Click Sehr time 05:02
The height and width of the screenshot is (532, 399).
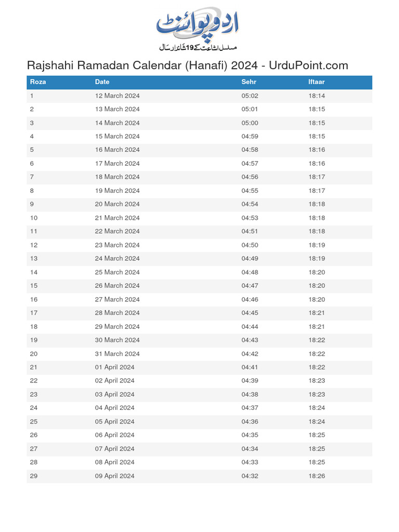pyautogui.click(x=250, y=96)
